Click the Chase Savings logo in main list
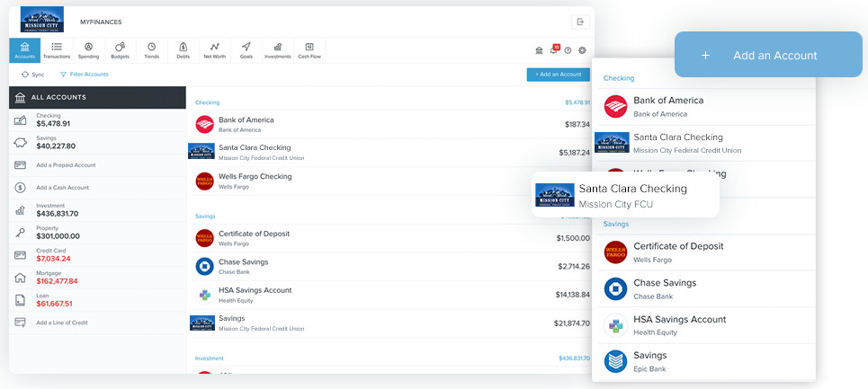Viewport: 868px width, 389px height. (204, 266)
